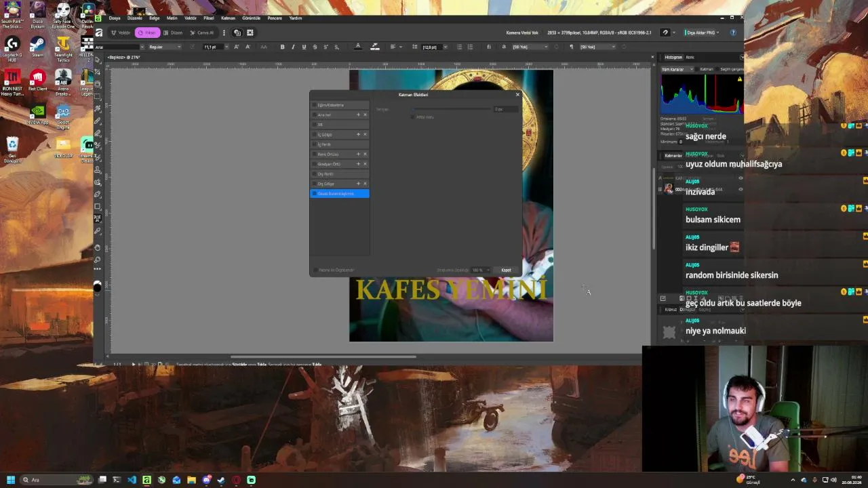Enable the İç Parıltı effect checkbox
Viewport: 868px width, 488px height.
click(x=314, y=144)
